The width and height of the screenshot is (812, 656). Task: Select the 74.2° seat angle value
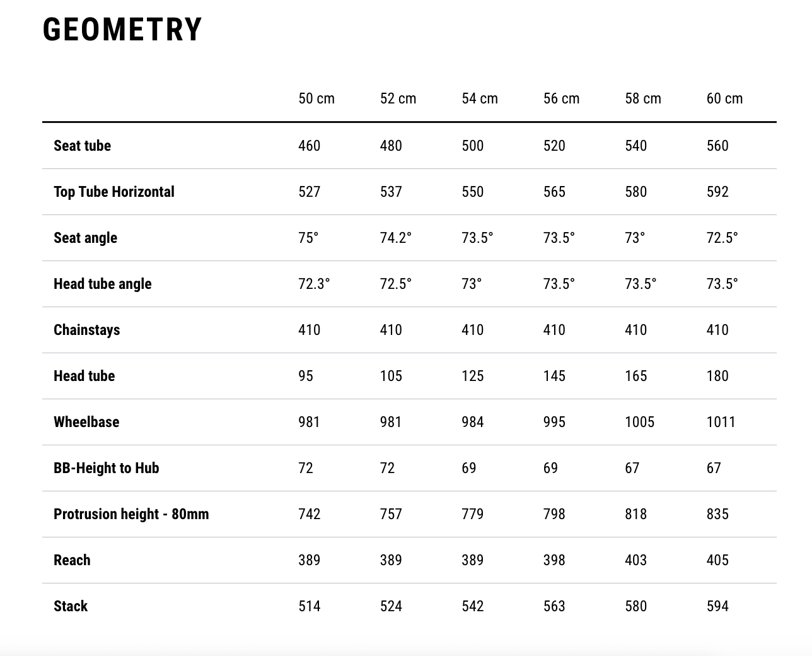tap(395, 238)
